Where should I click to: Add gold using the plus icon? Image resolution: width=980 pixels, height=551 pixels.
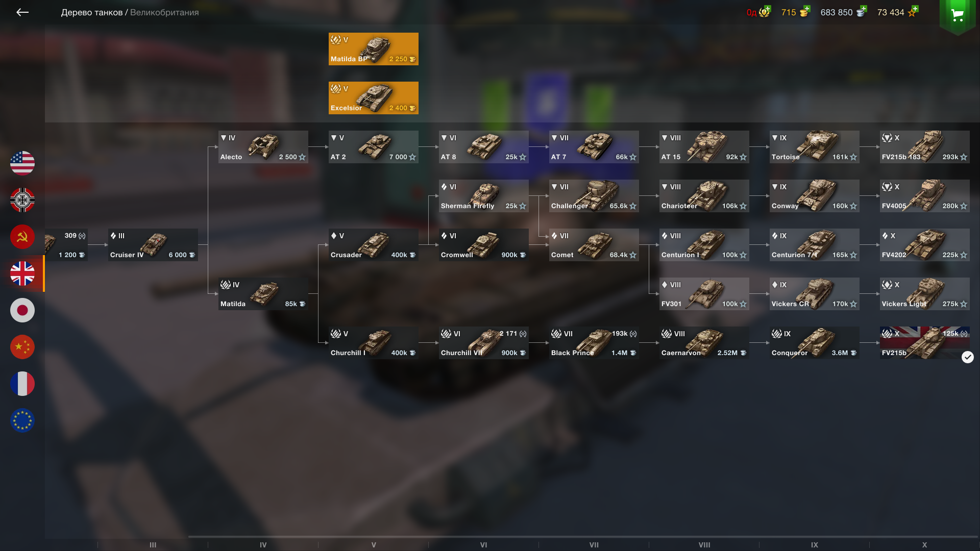806,9
